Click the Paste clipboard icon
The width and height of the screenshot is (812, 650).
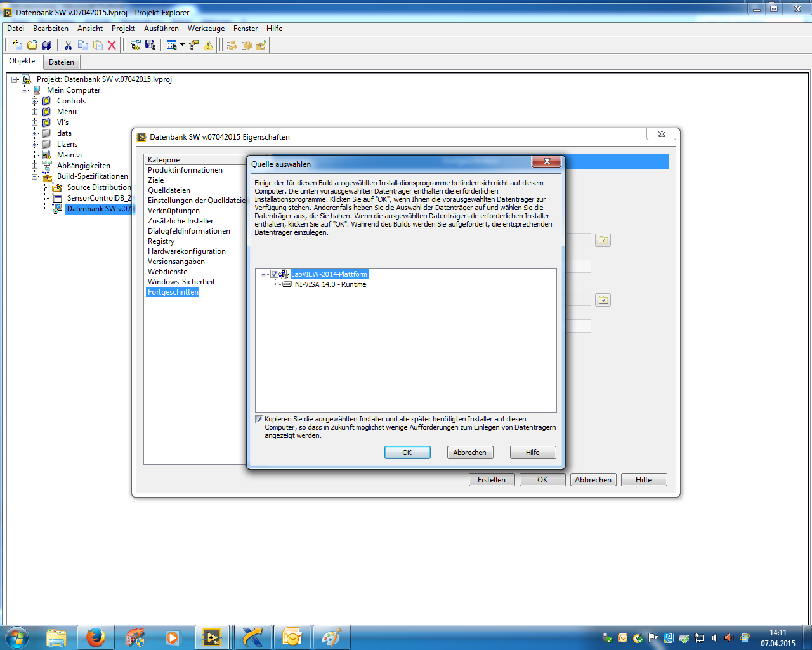point(98,45)
